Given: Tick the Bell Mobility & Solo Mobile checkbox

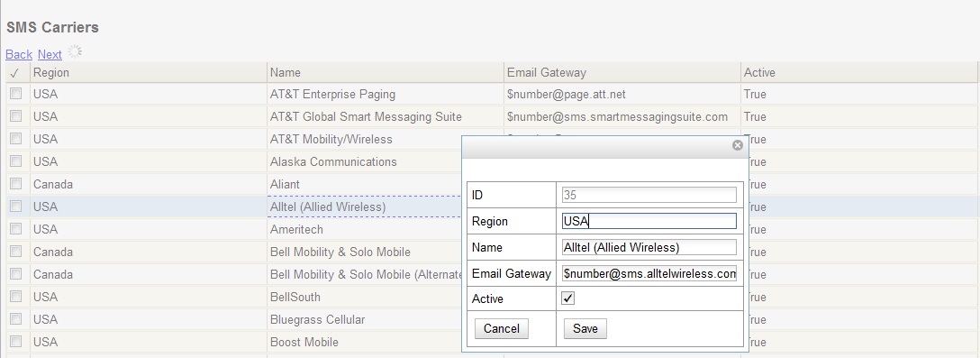Looking at the screenshot, I should pyautogui.click(x=15, y=251).
